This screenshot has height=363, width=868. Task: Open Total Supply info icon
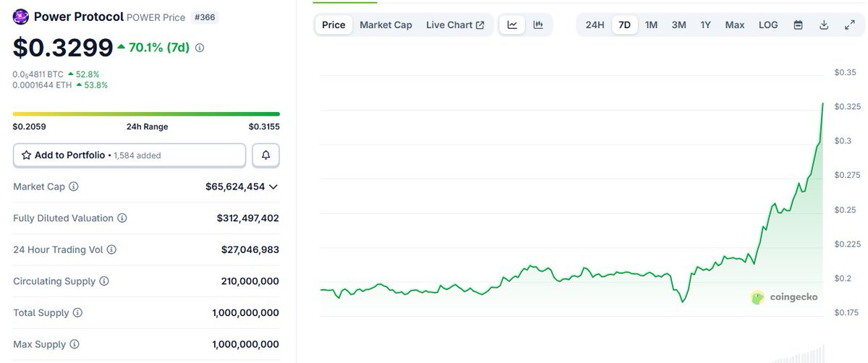click(77, 313)
